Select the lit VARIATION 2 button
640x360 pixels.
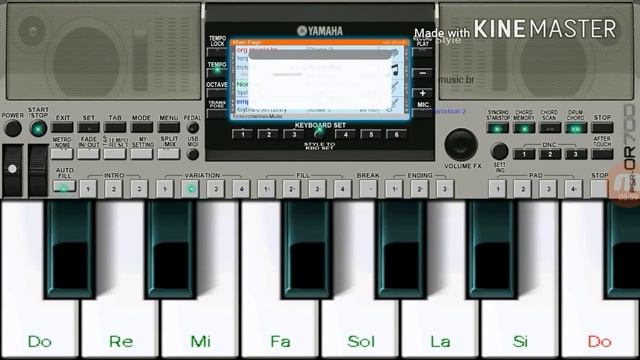[x=190, y=189]
